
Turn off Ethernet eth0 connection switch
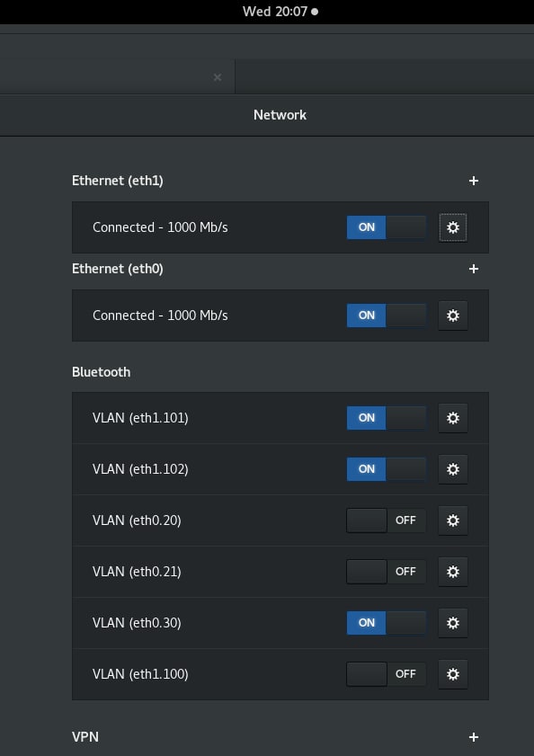point(387,316)
